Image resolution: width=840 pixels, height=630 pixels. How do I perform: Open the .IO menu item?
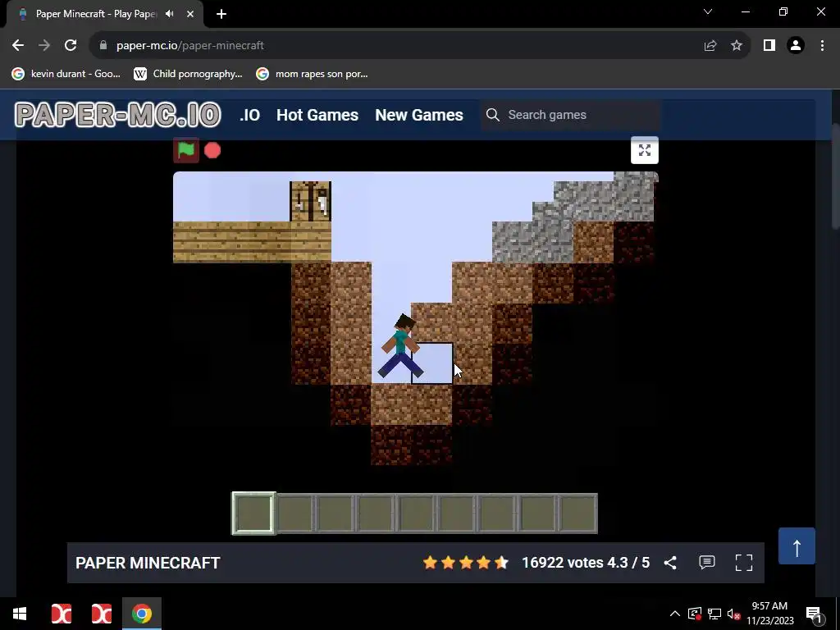tap(249, 115)
